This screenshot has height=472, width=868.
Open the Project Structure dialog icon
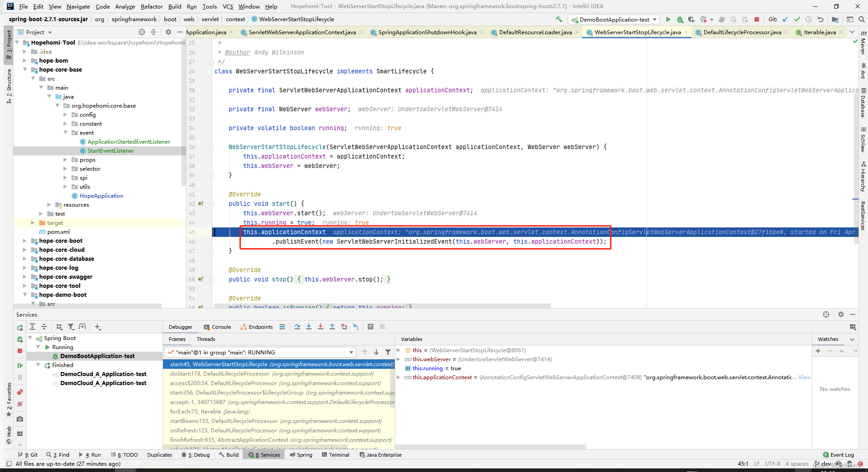coord(835,19)
